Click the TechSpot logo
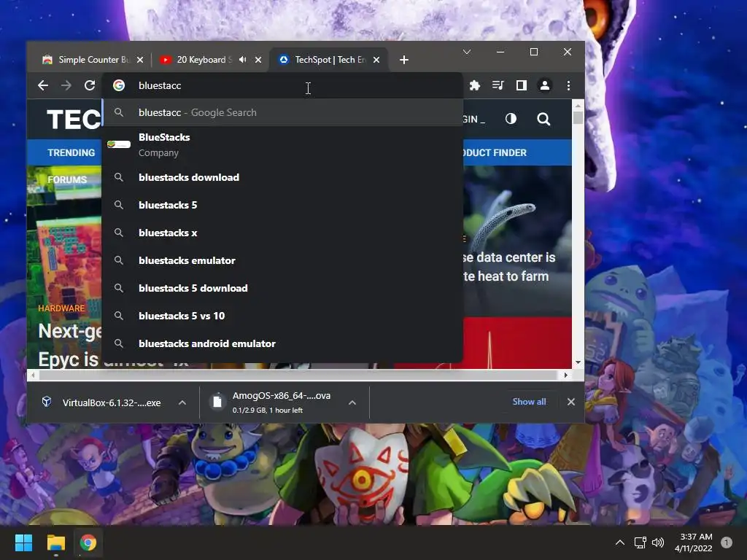747x560 pixels. [74, 119]
